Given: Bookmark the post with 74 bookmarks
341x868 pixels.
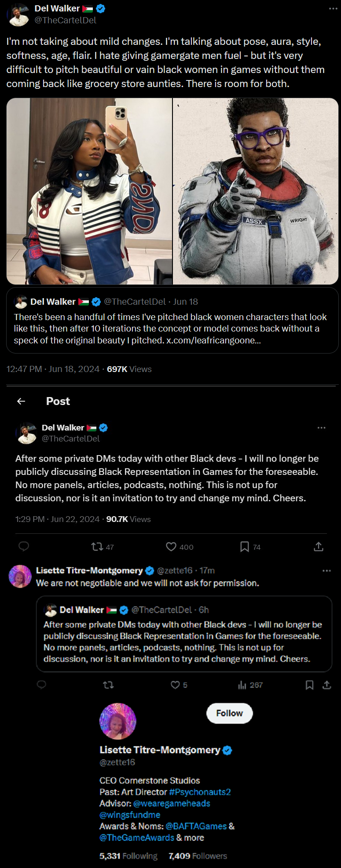Looking at the screenshot, I should tap(245, 547).
